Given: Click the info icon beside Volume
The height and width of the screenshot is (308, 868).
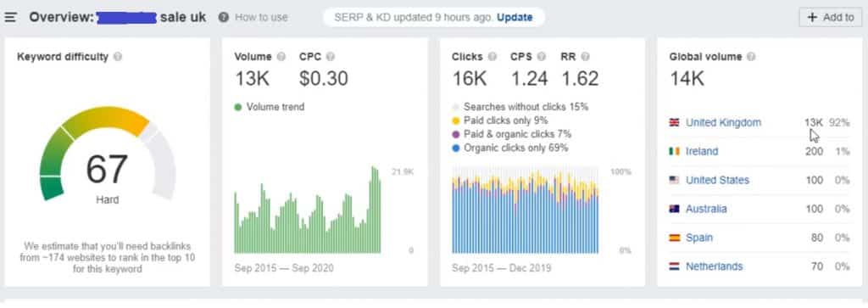Looking at the screenshot, I should [281, 57].
